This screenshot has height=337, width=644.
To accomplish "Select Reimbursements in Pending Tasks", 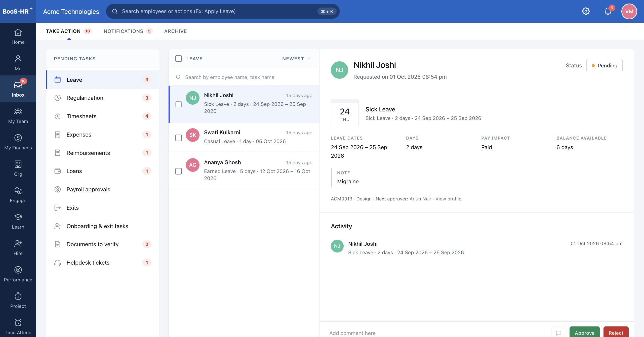I will [103, 153].
